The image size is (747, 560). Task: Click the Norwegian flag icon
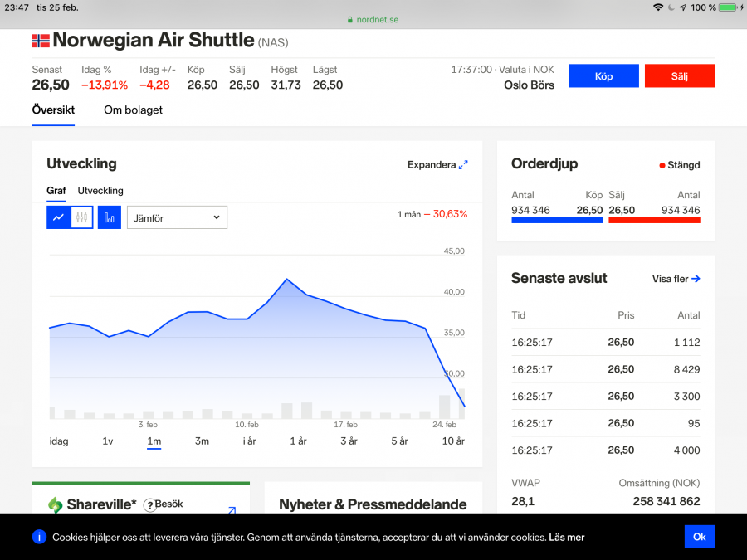point(41,40)
